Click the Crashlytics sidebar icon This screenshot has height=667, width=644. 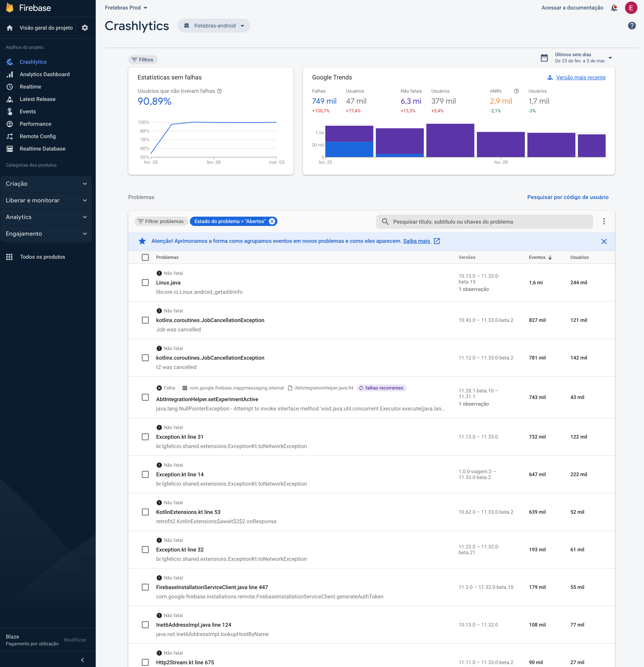tap(9, 62)
